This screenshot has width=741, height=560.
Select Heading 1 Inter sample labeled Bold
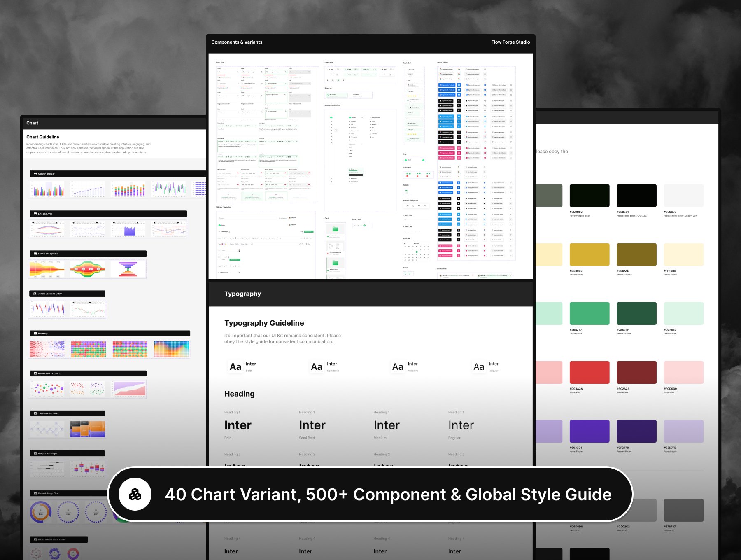[238, 425]
